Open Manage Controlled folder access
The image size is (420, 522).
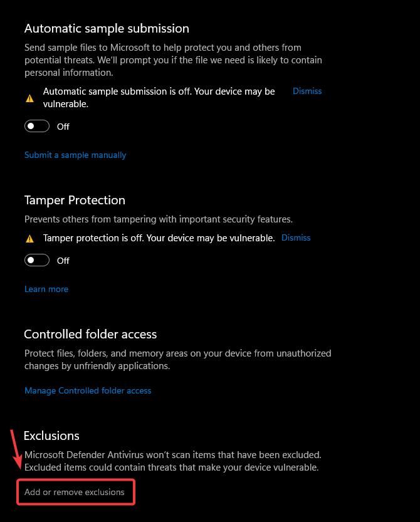[88, 390]
